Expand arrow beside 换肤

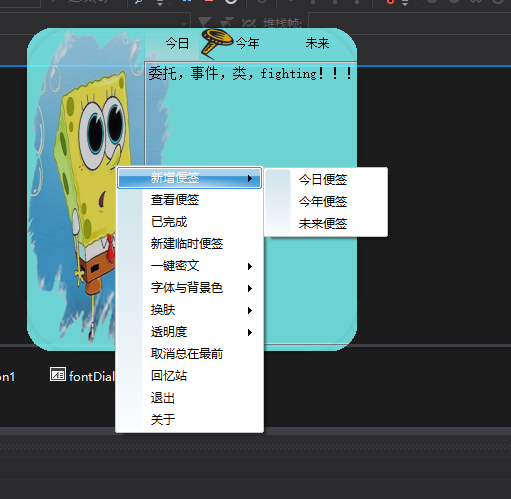(x=250, y=310)
